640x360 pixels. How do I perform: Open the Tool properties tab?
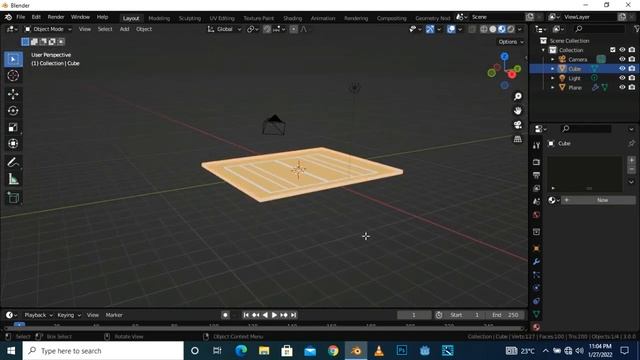point(536,145)
